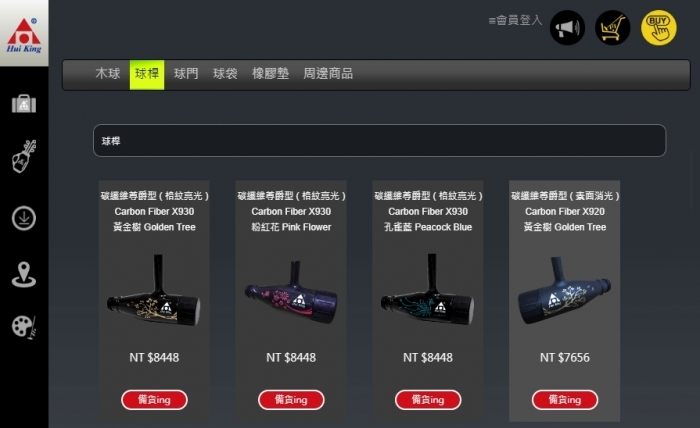The image size is (700, 428).
Task: Select the highlighted 球桿 tab
Action: click(x=147, y=75)
